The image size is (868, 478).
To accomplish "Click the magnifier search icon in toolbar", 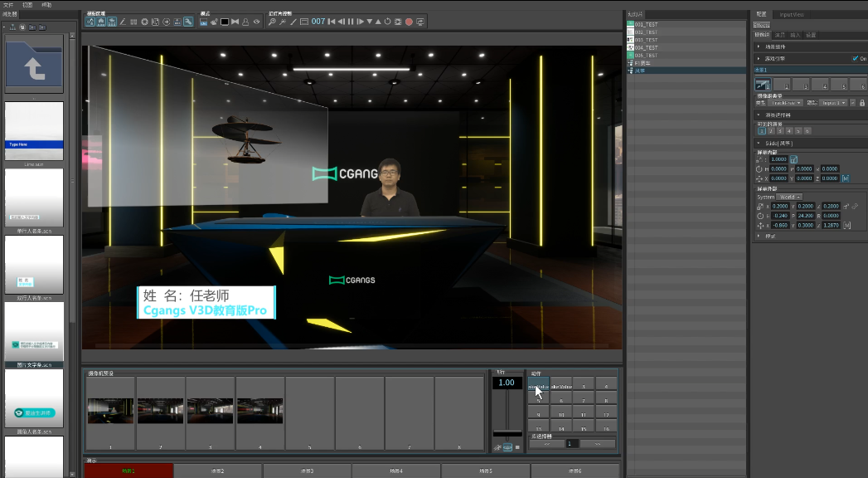I will click(272, 22).
